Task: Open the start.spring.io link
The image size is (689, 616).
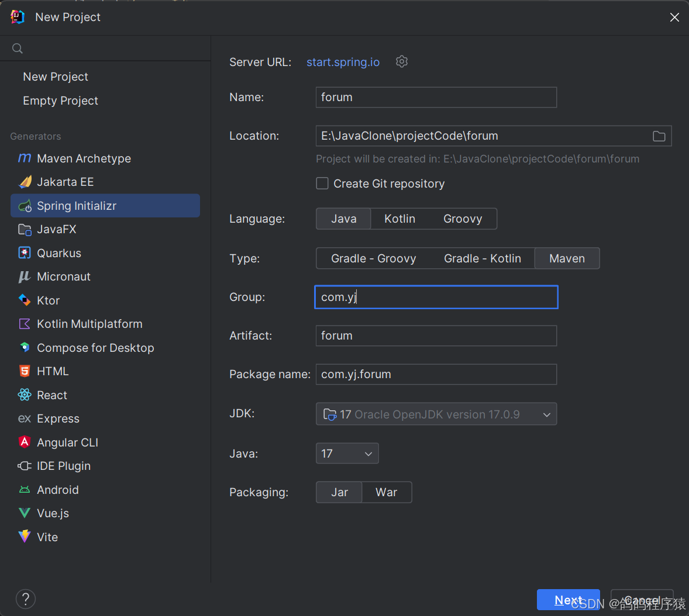Action: coord(343,62)
